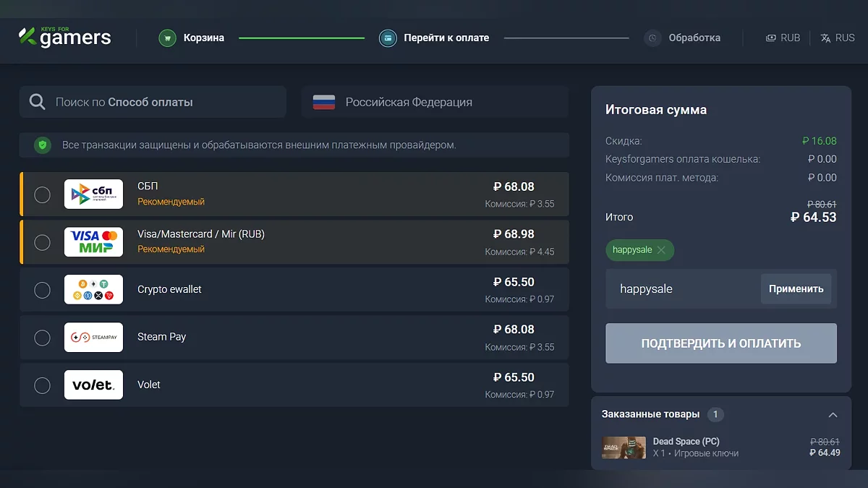Open the Российская Федерация country selector
Viewport: 868px width, 488px height.
(435, 102)
